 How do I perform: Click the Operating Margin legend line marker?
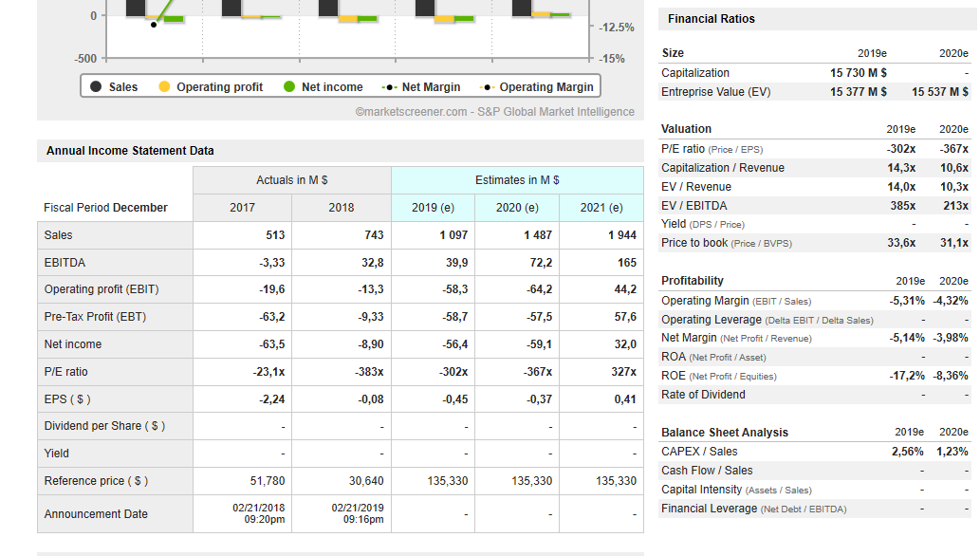pyautogui.click(x=488, y=86)
